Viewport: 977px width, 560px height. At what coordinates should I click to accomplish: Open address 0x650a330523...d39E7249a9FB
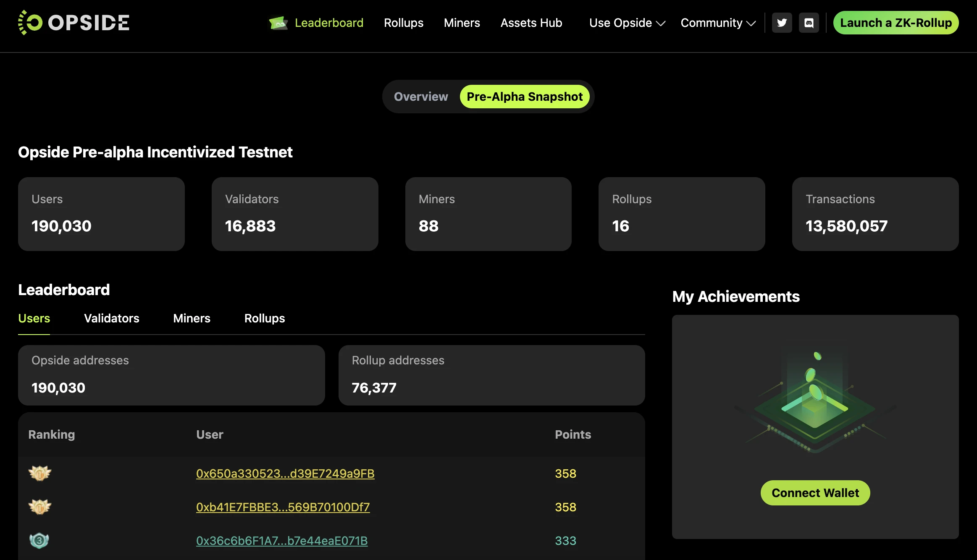(285, 474)
